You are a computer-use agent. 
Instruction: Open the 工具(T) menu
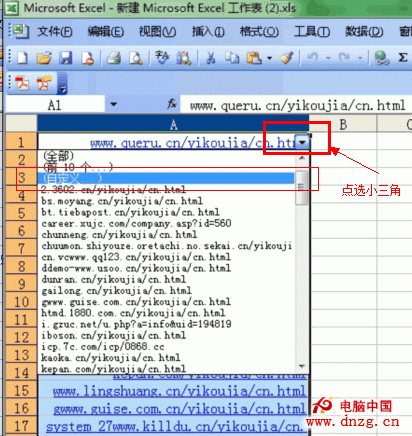tap(312, 32)
